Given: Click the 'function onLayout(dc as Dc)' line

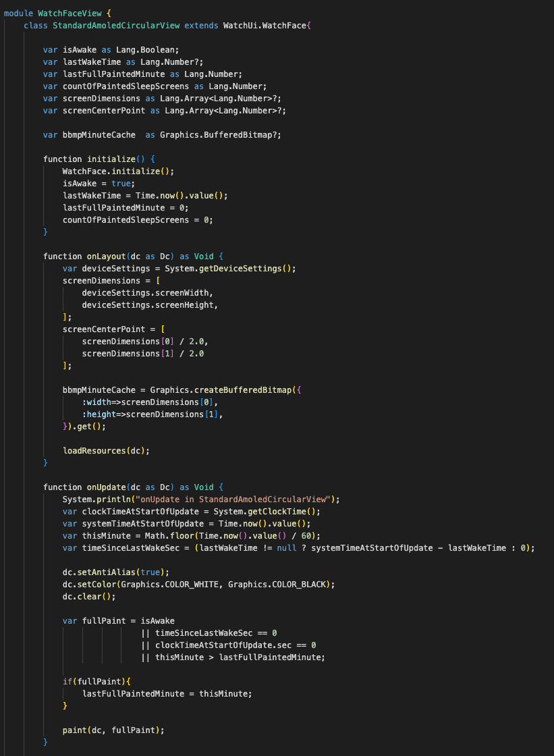Looking at the screenshot, I should click(133, 256).
